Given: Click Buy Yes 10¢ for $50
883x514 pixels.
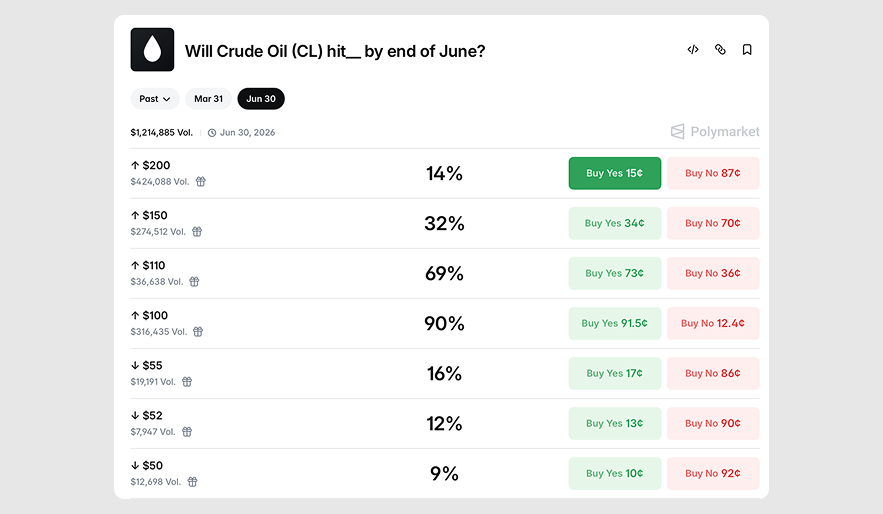Looking at the screenshot, I should [614, 473].
